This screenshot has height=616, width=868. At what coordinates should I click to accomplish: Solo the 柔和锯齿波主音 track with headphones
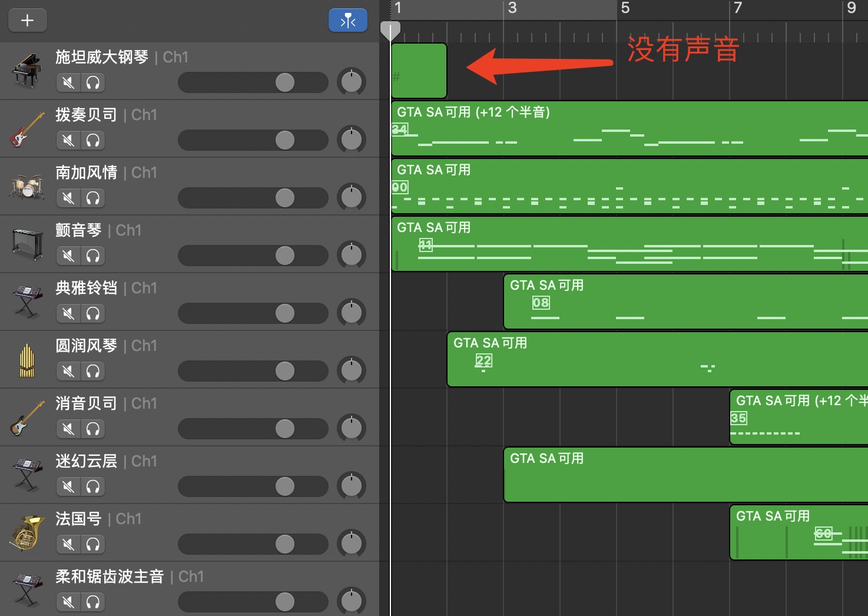[93, 602]
